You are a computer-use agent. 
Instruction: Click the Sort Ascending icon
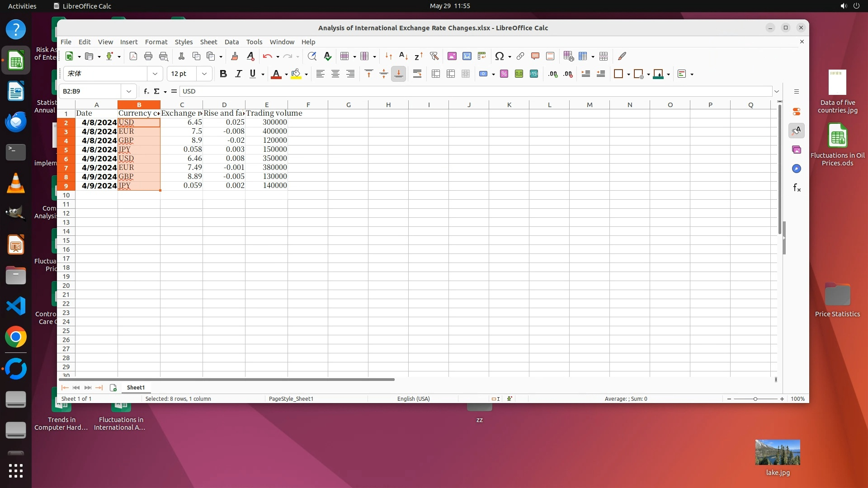pos(403,56)
